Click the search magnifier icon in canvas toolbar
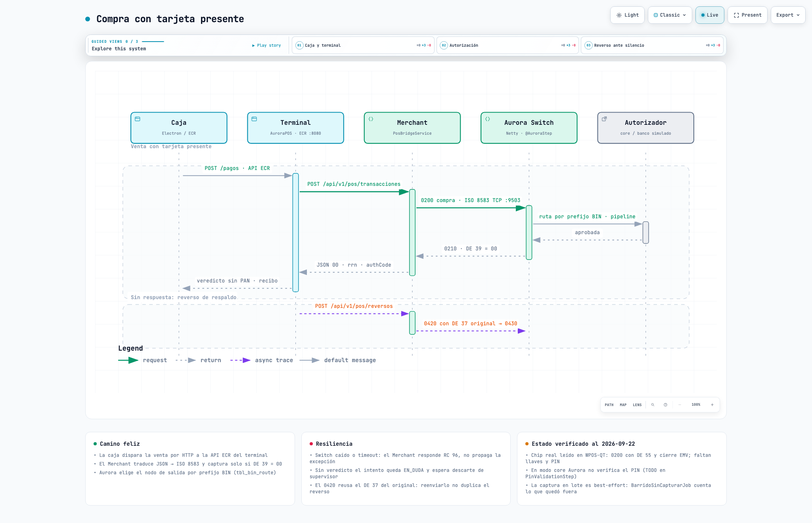The width and height of the screenshot is (812, 523). [653, 405]
